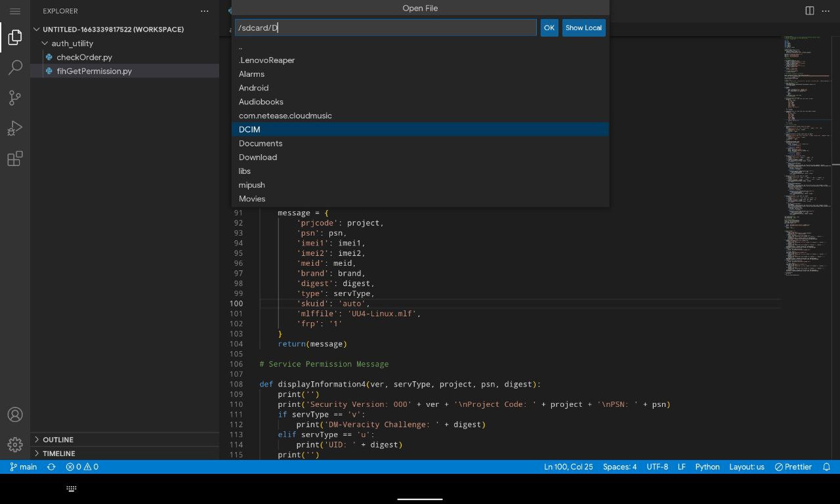840x504 pixels.
Task: Open the Search view icon
Action: 15,68
